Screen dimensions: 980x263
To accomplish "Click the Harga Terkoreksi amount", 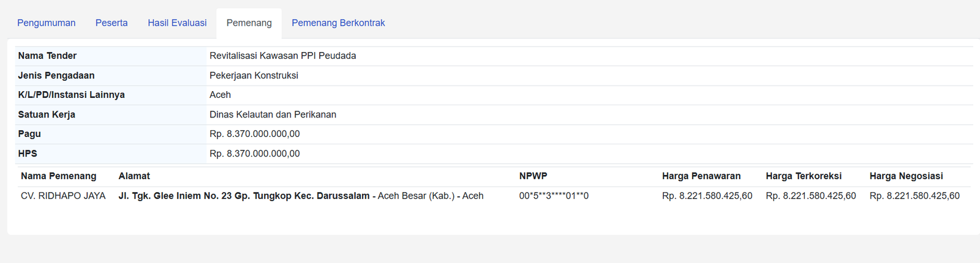I will (x=811, y=196).
